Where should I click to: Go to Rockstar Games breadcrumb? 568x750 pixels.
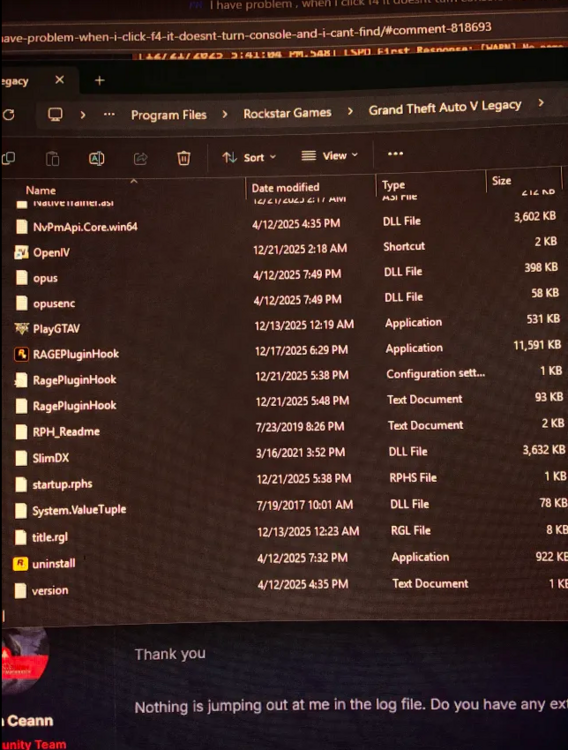point(287,113)
